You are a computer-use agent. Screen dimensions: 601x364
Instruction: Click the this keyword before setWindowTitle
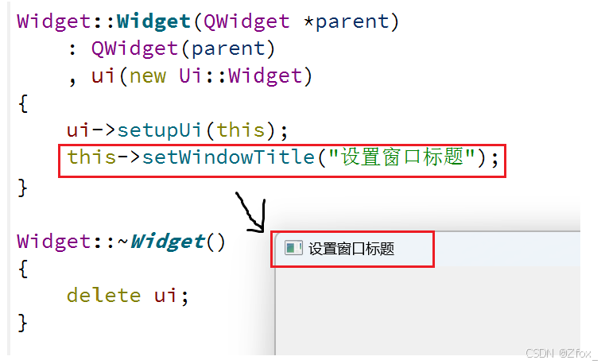(x=91, y=157)
